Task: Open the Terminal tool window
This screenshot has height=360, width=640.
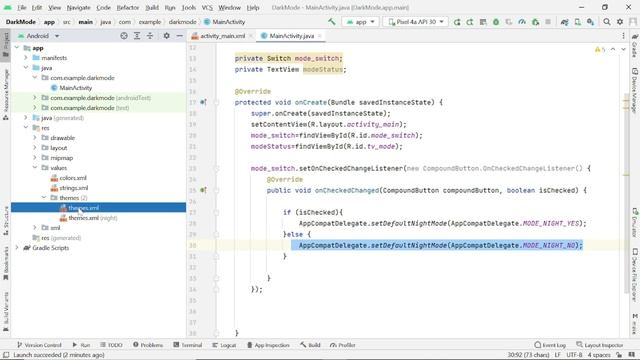Action: [x=188, y=345]
